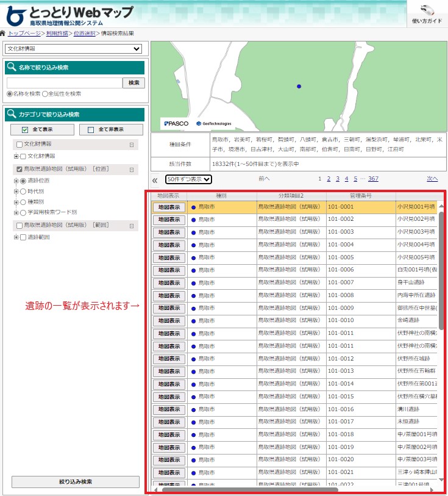The image size is (448, 496).
Task: Focus the name search input field
Action: point(65,83)
